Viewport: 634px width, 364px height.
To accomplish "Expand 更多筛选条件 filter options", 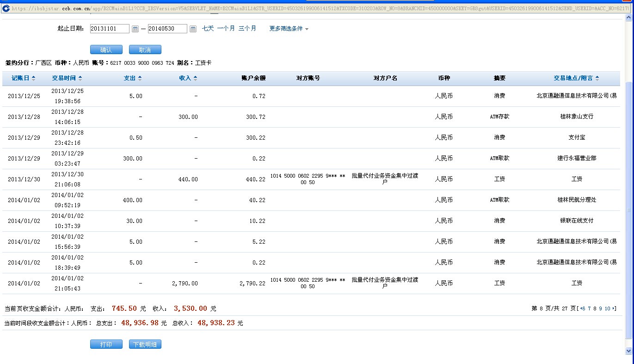I will [x=289, y=29].
